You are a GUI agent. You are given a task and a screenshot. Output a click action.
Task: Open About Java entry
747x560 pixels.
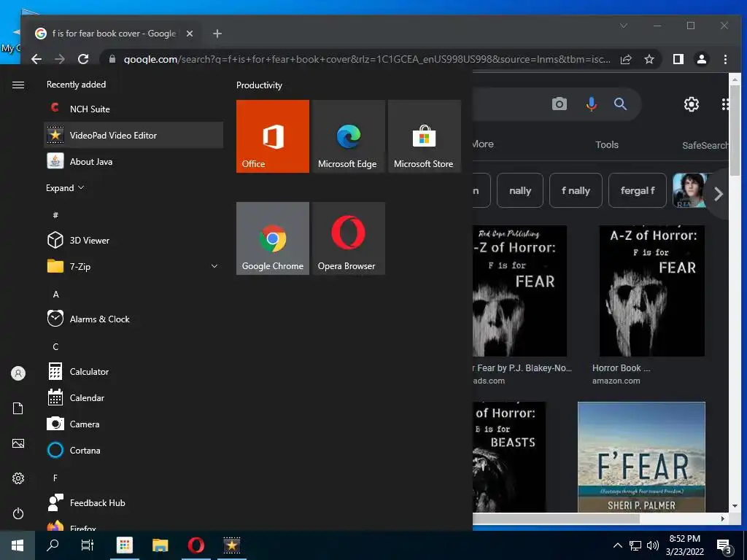[x=133, y=161]
